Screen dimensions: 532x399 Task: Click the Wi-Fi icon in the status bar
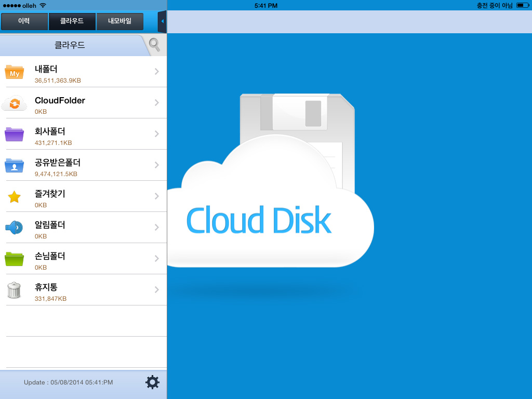(43, 5)
